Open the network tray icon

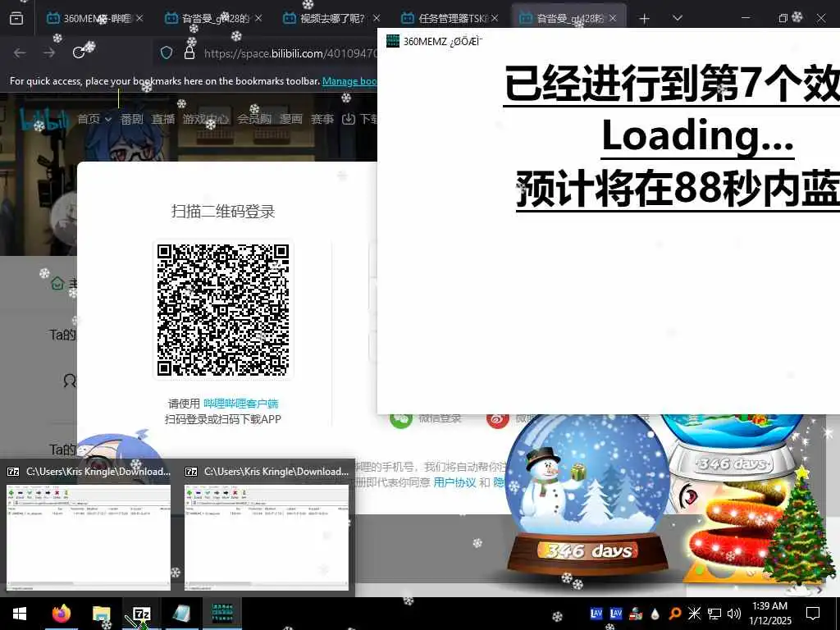714,614
